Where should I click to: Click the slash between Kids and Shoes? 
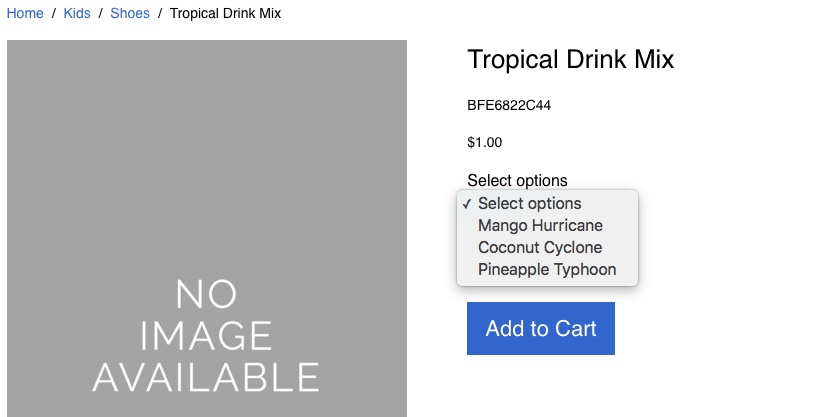click(x=101, y=13)
